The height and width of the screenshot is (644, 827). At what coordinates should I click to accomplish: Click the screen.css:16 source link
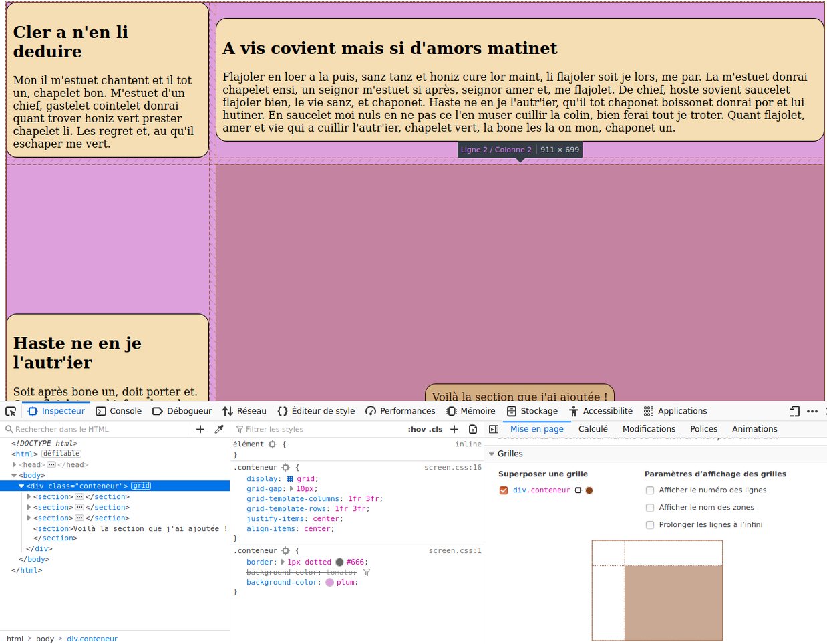coord(452,468)
